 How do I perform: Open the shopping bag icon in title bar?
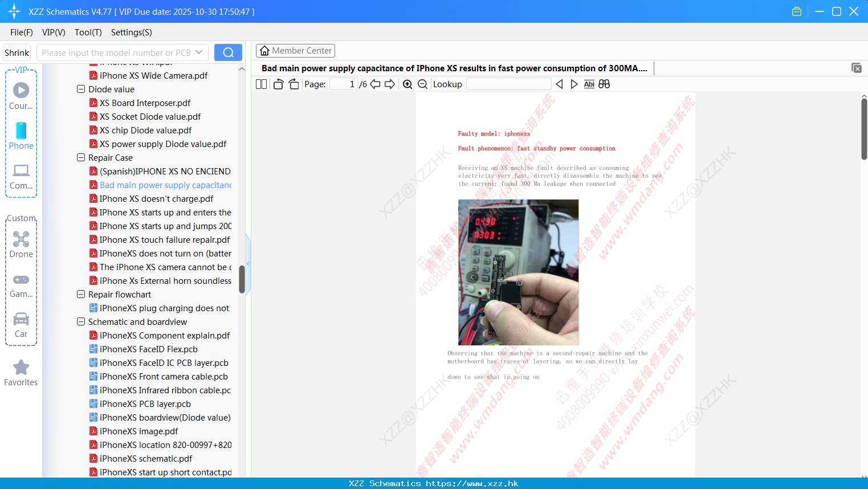coord(797,11)
